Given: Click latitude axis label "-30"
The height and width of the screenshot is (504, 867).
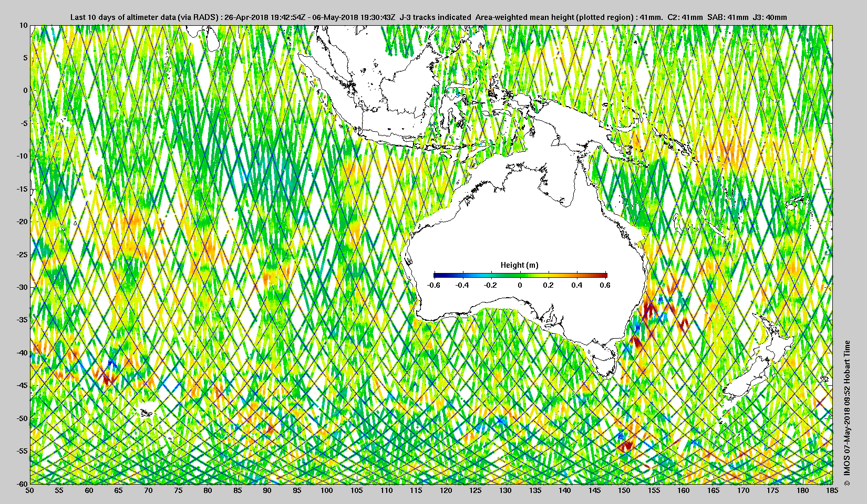Looking at the screenshot, I should (x=22, y=287).
